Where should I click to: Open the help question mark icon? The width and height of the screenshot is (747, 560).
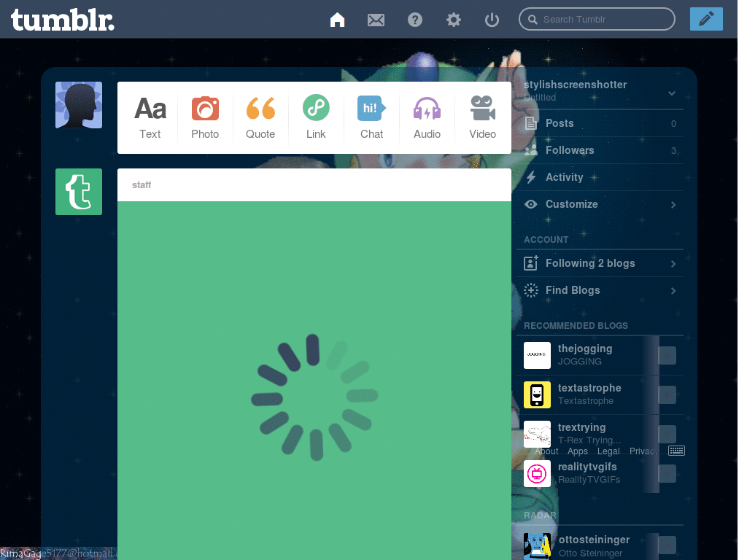pyautogui.click(x=415, y=20)
